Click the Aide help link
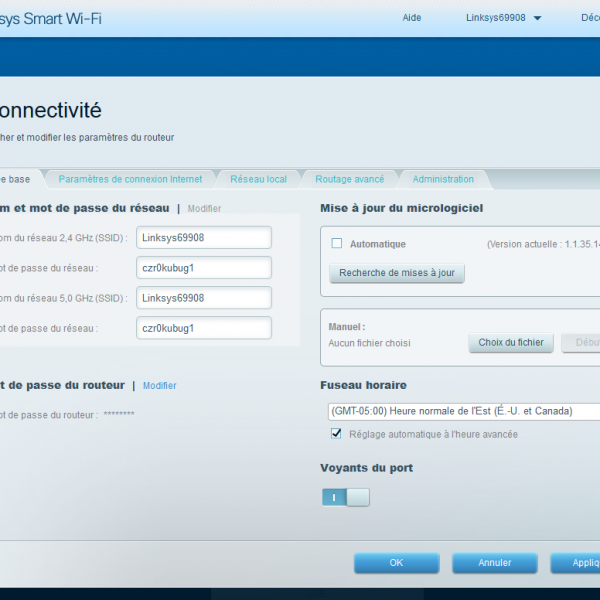600x600 pixels. click(412, 18)
